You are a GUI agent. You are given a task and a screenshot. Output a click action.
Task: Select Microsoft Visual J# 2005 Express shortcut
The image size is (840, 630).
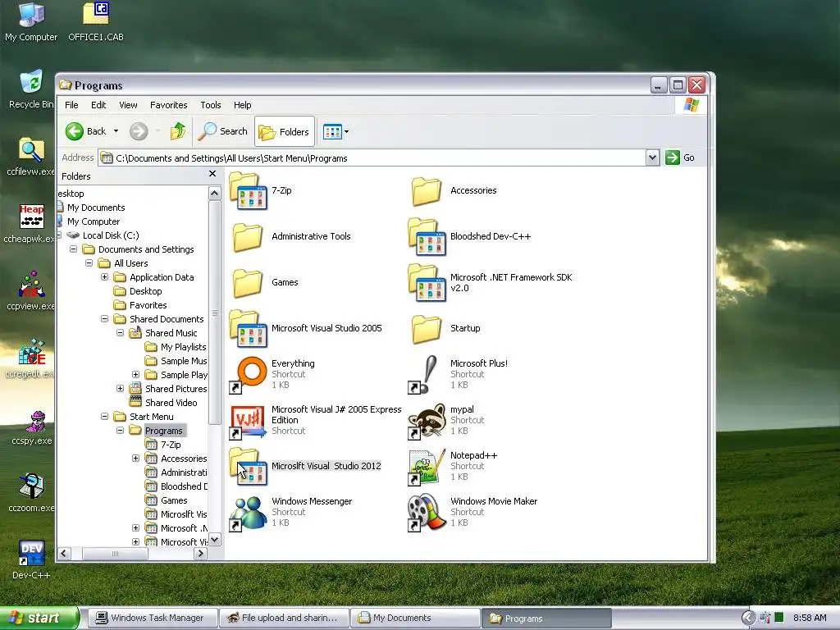(x=248, y=421)
